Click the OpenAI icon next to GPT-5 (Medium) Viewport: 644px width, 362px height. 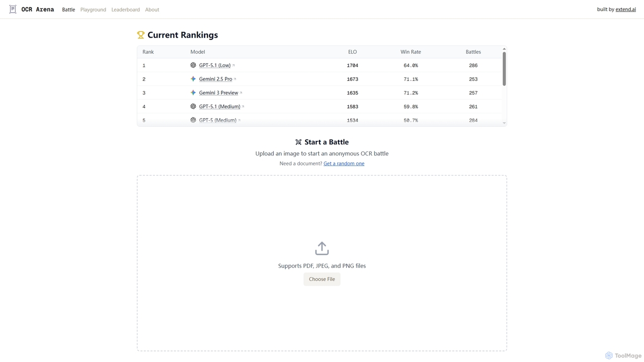(x=193, y=120)
